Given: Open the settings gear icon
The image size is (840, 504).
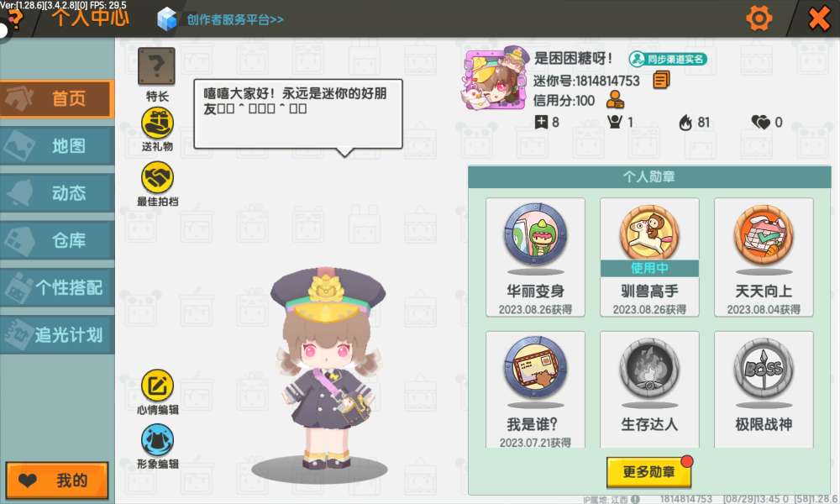Looking at the screenshot, I should (x=759, y=18).
